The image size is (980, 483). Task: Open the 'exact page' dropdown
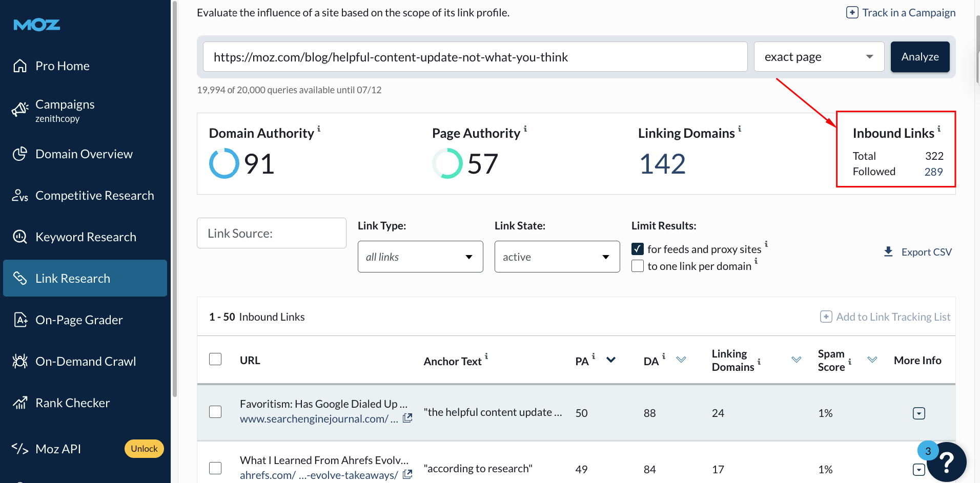point(818,56)
